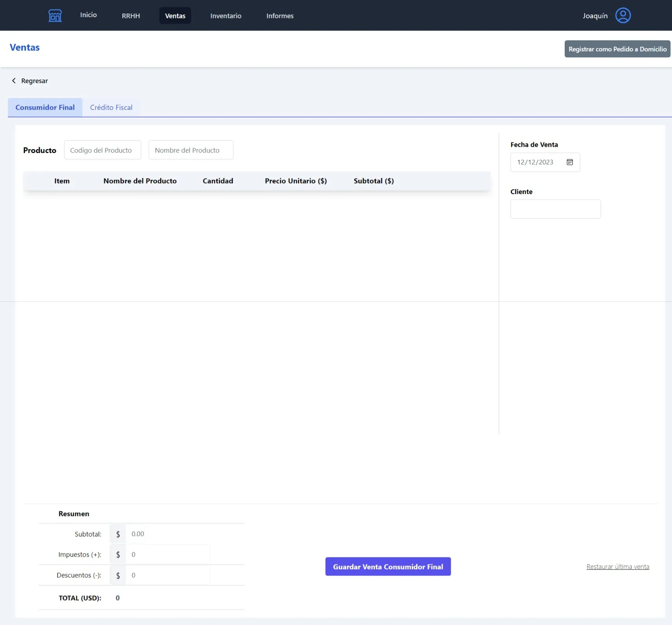Click the back chevron next to Regresar
The image size is (672, 625).
pos(14,80)
